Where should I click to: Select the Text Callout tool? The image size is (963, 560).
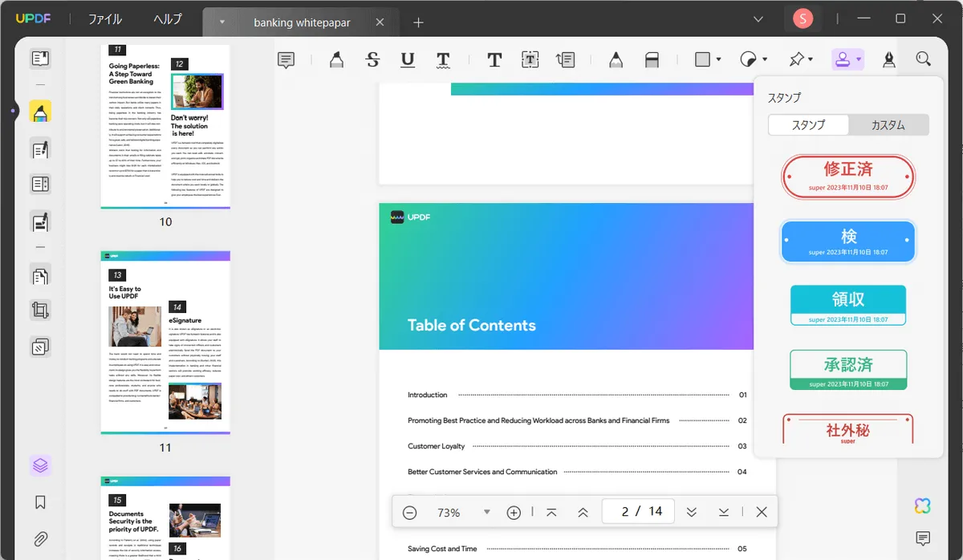point(565,59)
